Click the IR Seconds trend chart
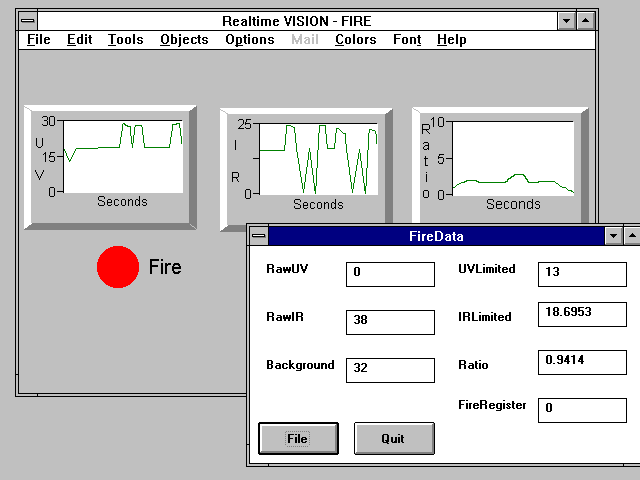640x480 pixels. [x=318, y=158]
